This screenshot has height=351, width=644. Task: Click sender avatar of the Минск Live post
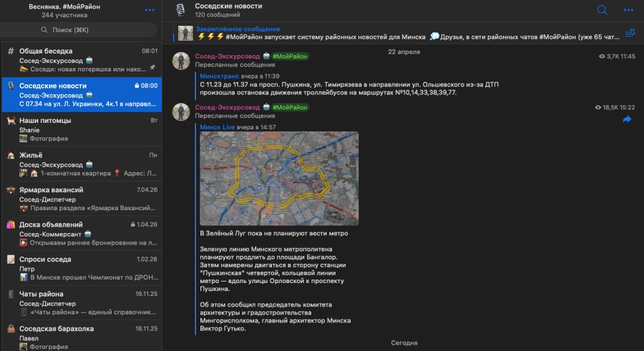click(x=181, y=112)
